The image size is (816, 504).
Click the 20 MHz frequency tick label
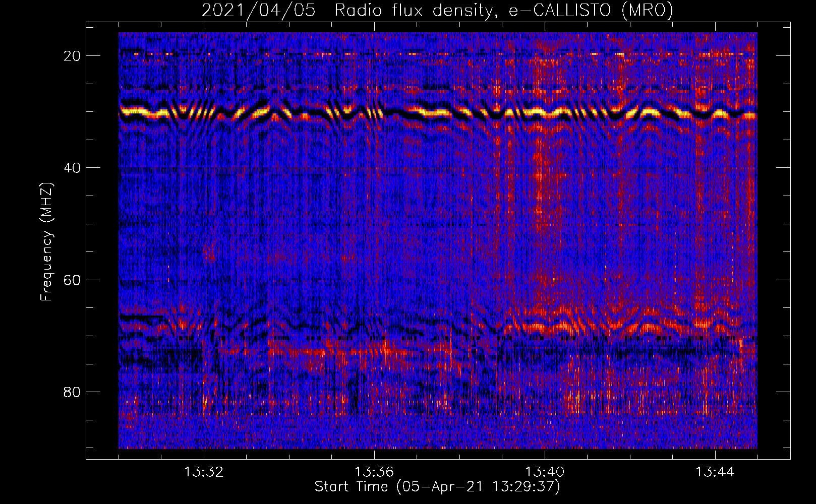pos(73,56)
